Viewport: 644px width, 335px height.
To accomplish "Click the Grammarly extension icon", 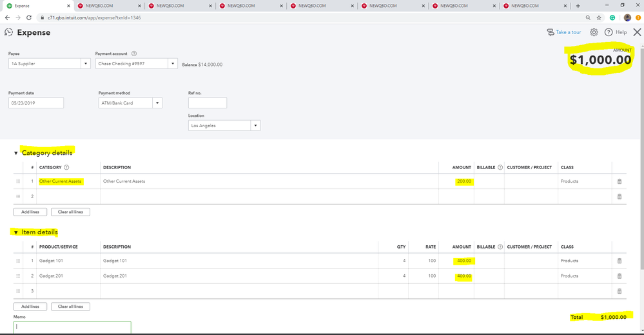I will pos(612,17).
